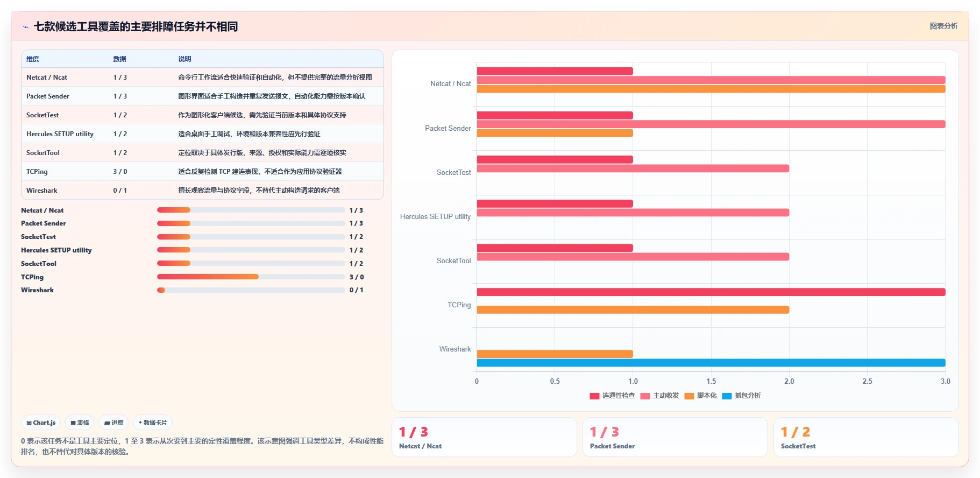The width and height of the screenshot is (980, 478).
Task: Click the orange Wireshark 脚本化 chart bar
Action: pyautogui.click(x=555, y=354)
